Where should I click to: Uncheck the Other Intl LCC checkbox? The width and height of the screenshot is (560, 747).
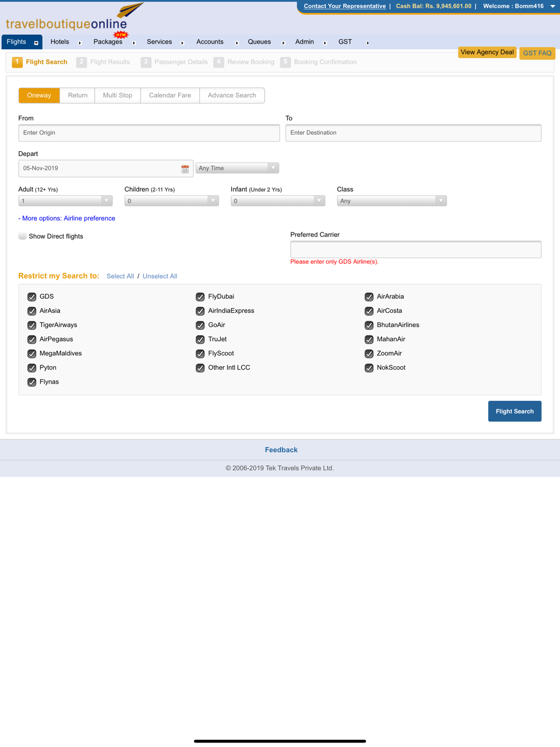click(200, 368)
